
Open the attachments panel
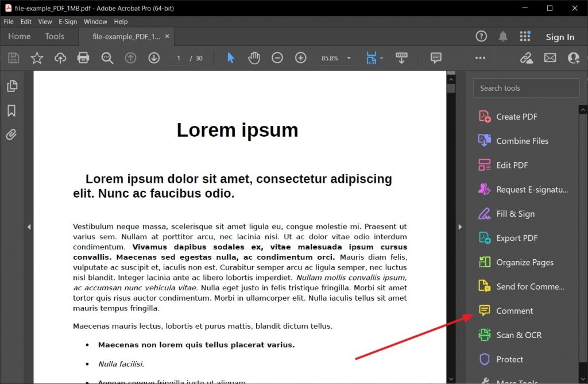[13, 135]
